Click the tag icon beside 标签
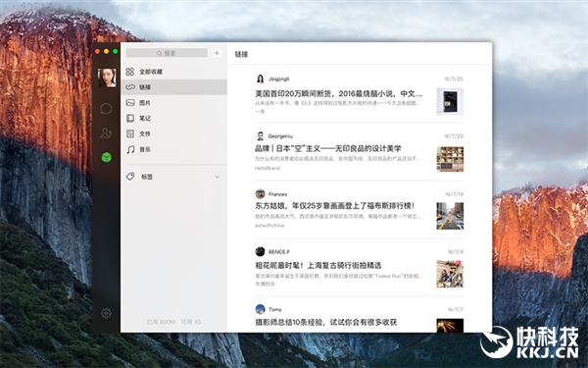Viewport: 588px width, 368px height. [x=130, y=177]
